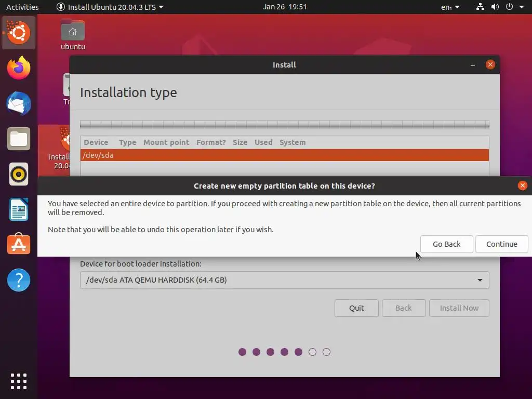Click the Format? column header
This screenshot has height=399, width=532.
211,142
